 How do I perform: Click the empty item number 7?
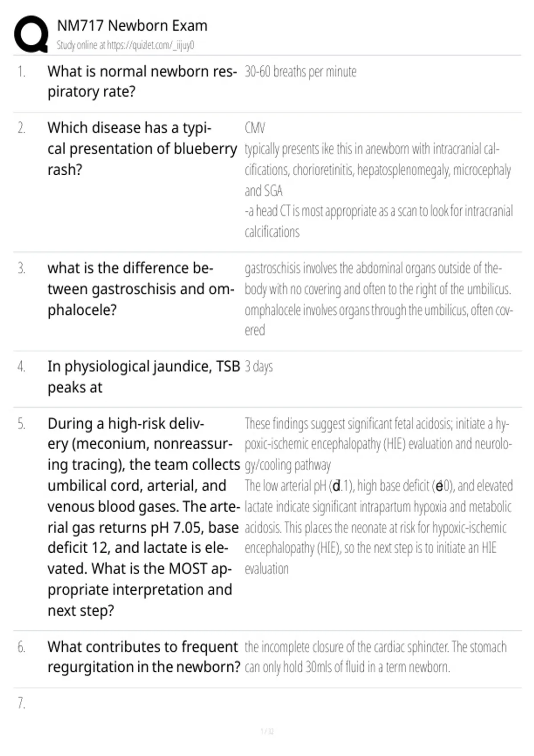point(21,703)
